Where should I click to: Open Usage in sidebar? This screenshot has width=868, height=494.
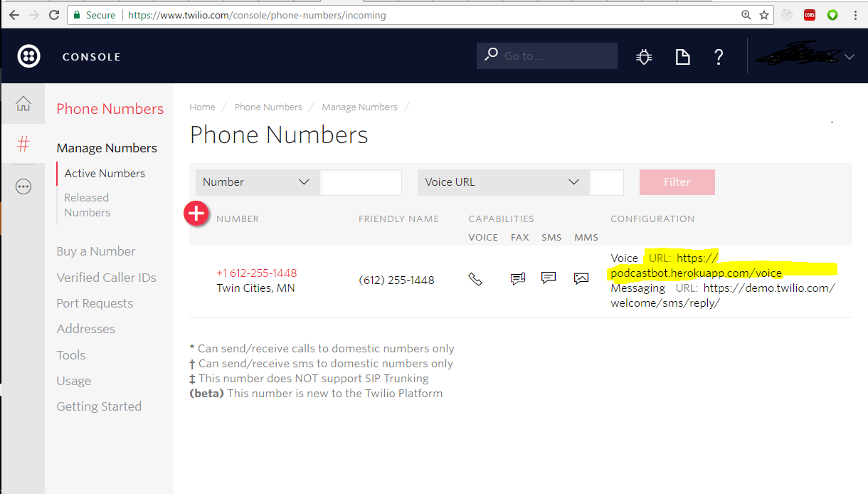tap(74, 381)
